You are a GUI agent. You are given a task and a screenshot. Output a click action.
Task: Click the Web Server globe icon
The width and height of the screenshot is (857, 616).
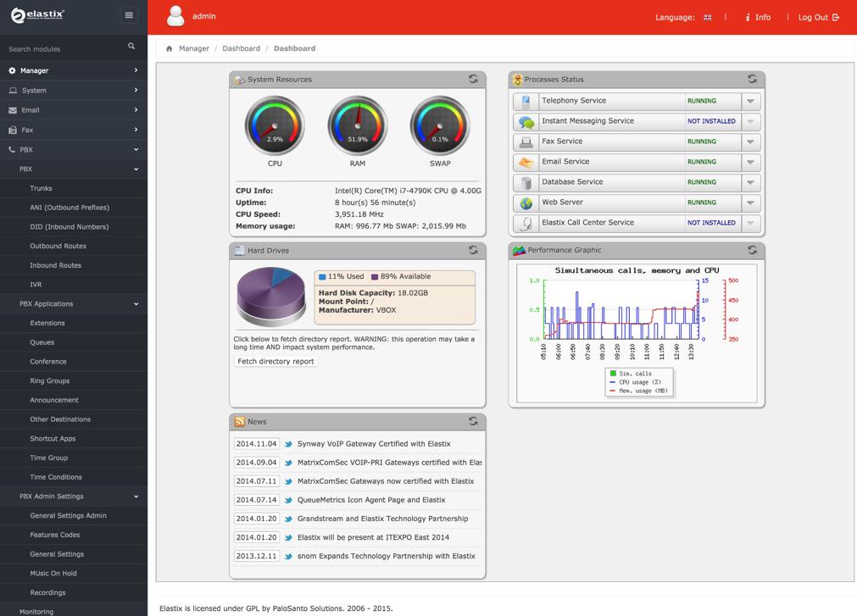click(526, 203)
